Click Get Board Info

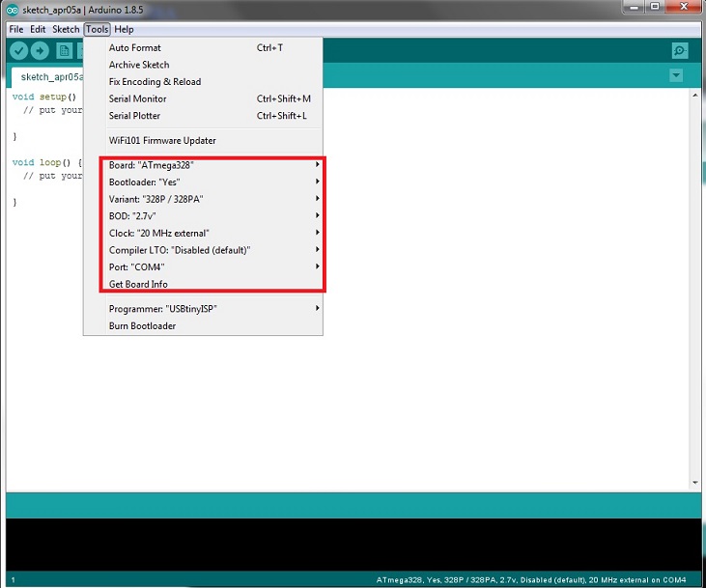(203, 284)
